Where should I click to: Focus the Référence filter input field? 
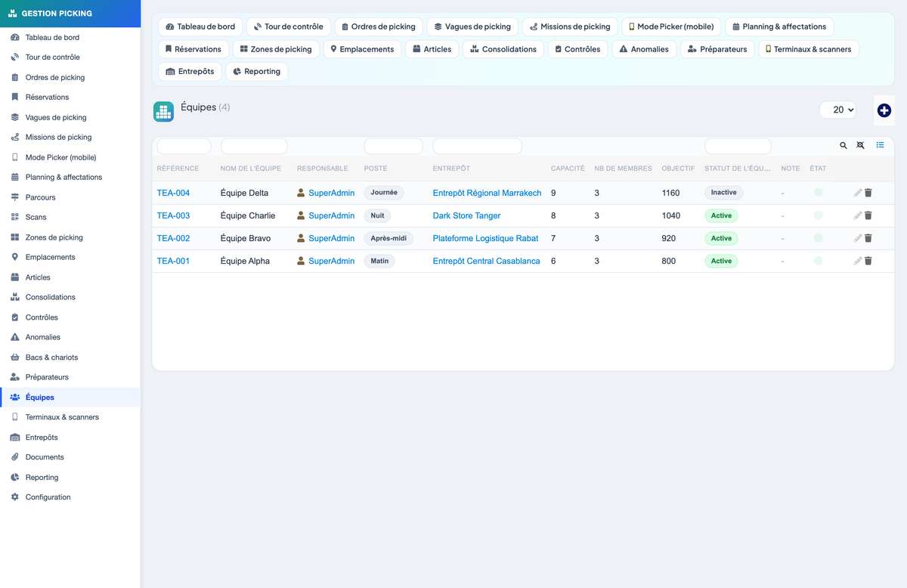click(184, 146)
